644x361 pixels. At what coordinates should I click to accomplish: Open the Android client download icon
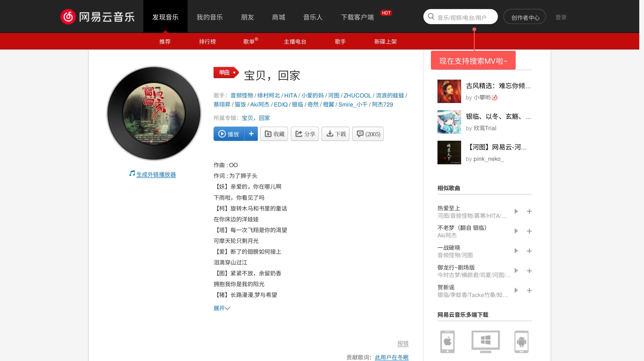click(521, 342)
